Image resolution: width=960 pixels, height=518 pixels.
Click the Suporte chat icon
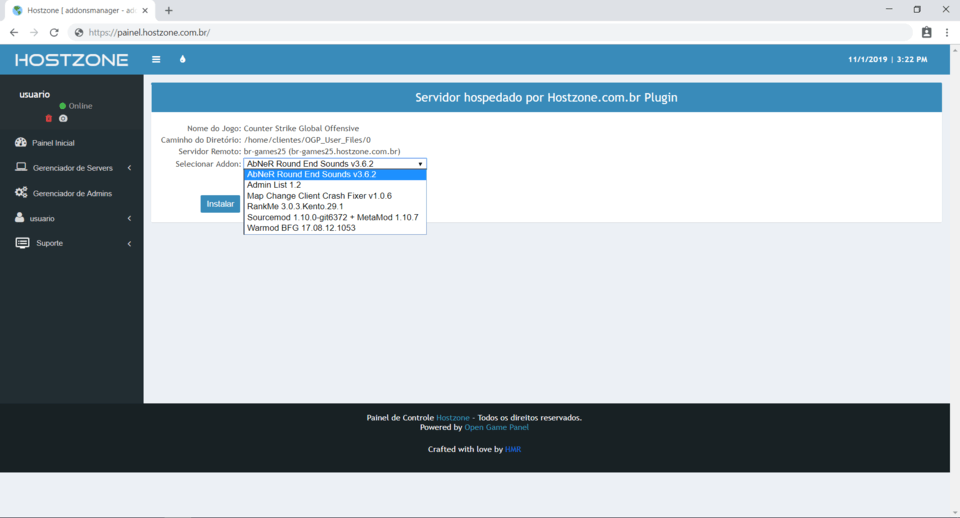[22, 243]
